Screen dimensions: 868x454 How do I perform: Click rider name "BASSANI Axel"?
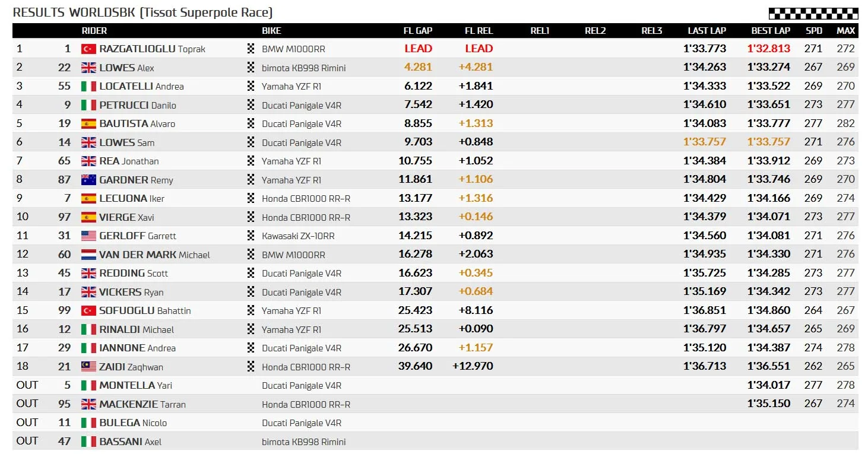pos(131,442)
